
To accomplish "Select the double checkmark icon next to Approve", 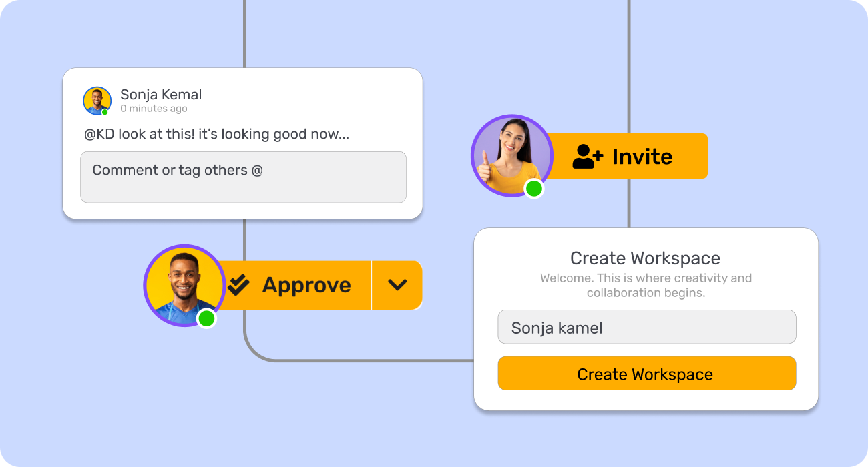I will coord(239,285).
